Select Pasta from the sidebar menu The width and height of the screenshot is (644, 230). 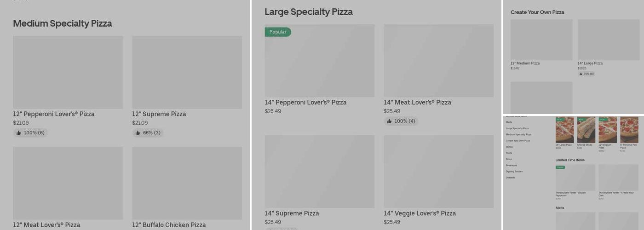pos(509,153)
